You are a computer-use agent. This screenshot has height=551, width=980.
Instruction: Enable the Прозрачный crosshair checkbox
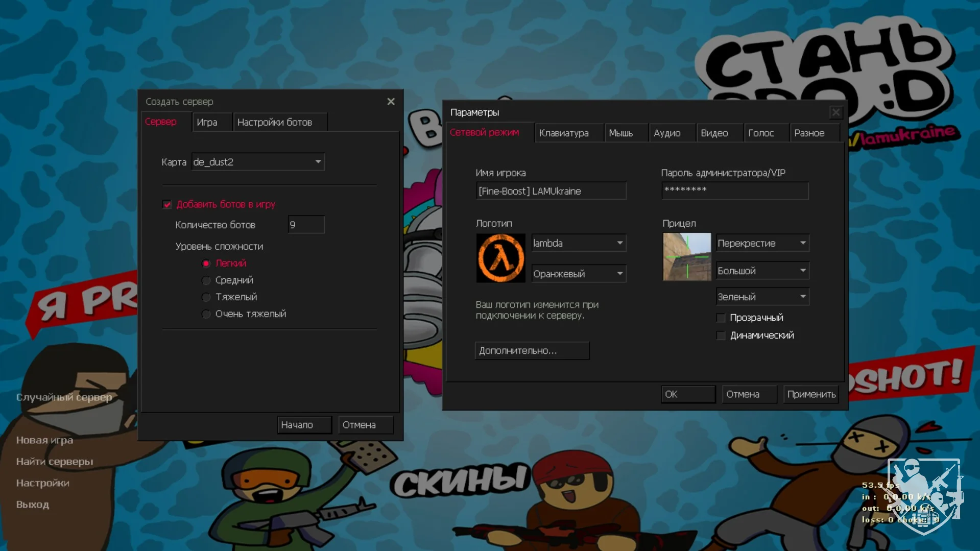721,318
